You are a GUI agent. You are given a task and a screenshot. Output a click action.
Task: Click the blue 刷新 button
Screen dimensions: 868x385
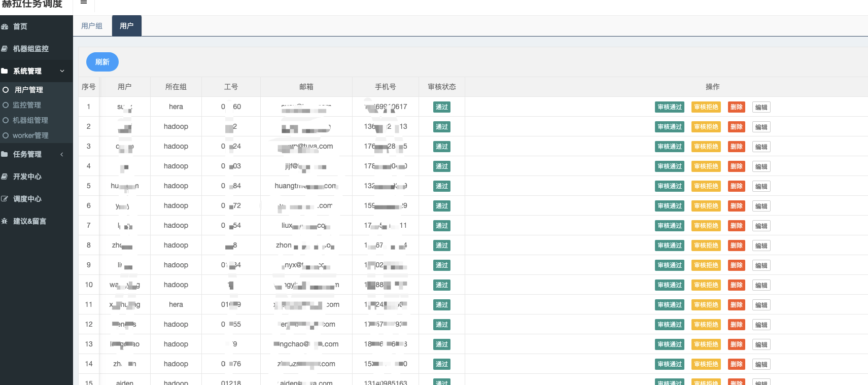102,62
